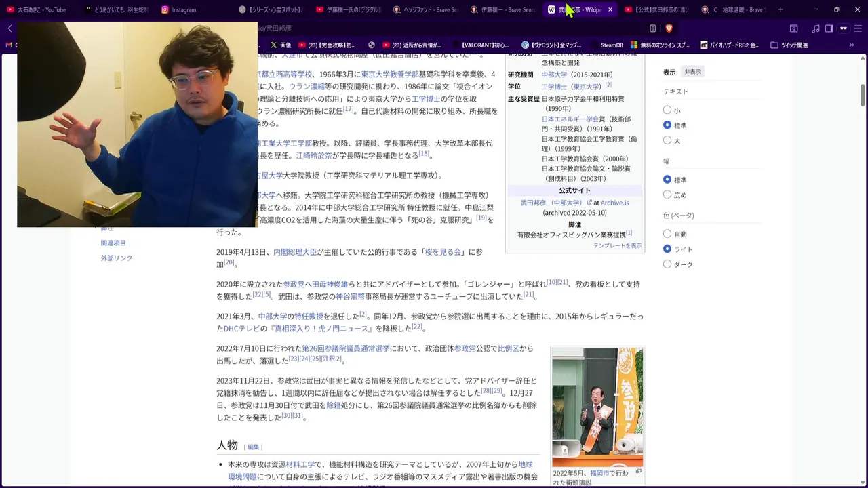Open citation [19] after 死の谷 克服研究
This screenshot has height=488, width=868.
point(481,218)
